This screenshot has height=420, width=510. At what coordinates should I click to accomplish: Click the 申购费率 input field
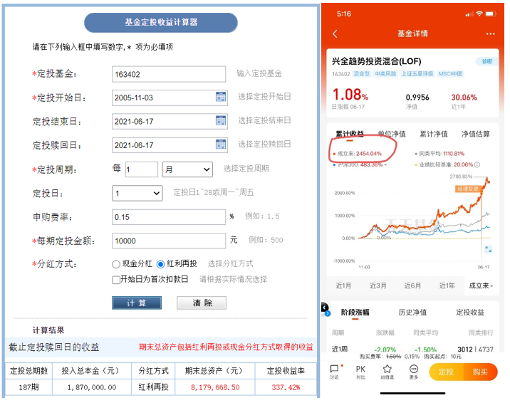[x=169, y=217]
